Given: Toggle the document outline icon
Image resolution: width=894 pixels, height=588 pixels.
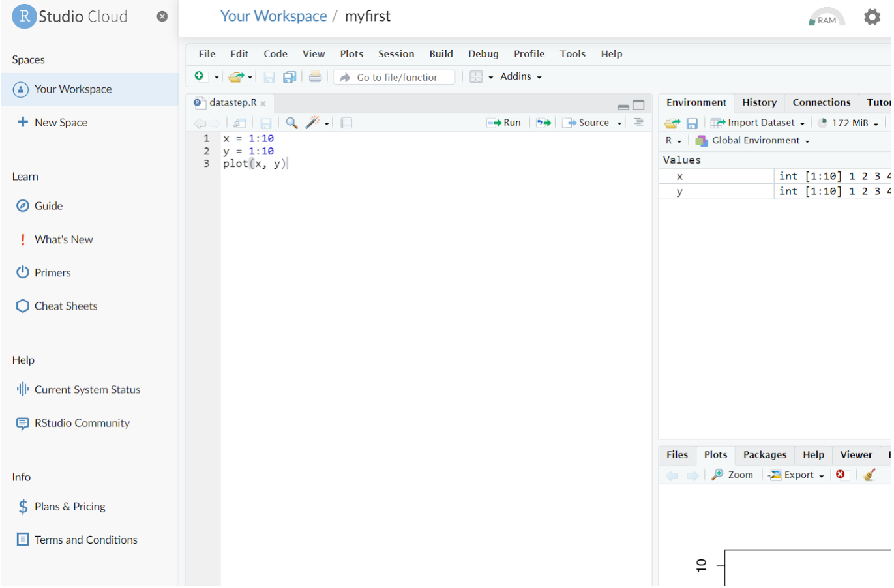Looking at the screenshot, I should (x=638, y=122).
